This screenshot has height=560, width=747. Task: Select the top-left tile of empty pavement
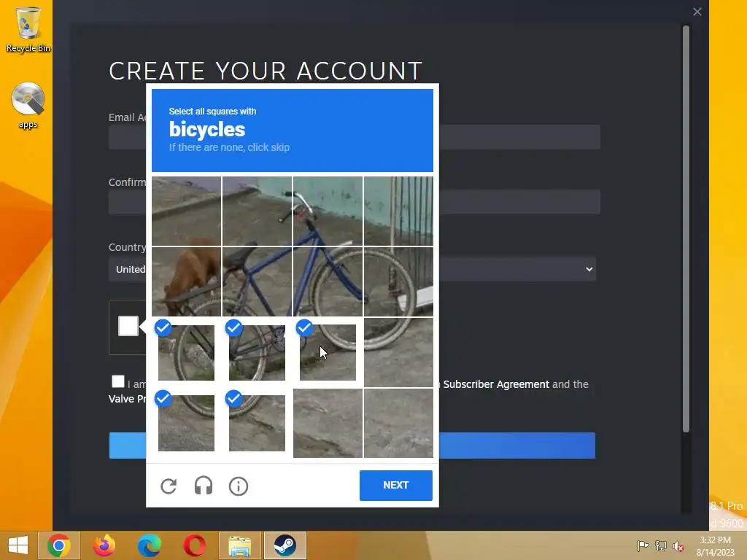tap(186, 211)
